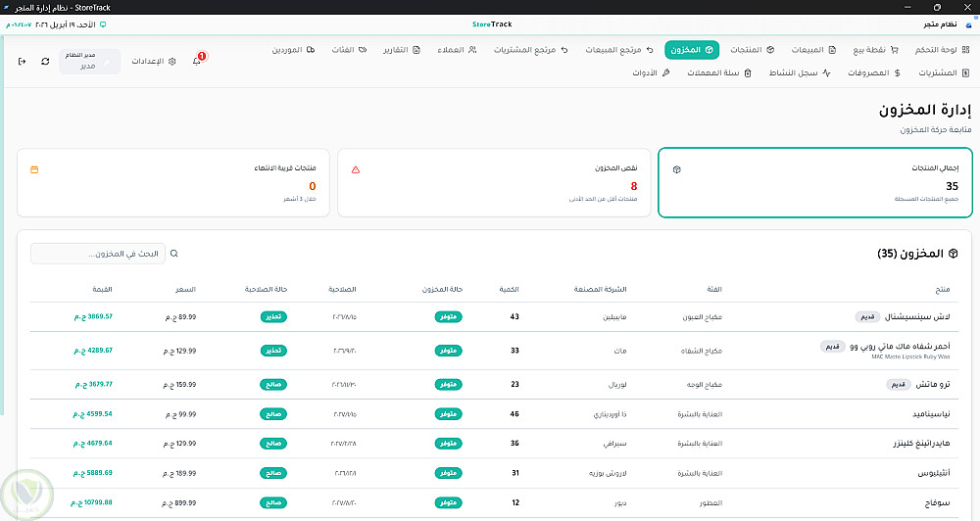980x521 pixels.
Task: Select the نياسيناميد product name
Action: (931, 414)
